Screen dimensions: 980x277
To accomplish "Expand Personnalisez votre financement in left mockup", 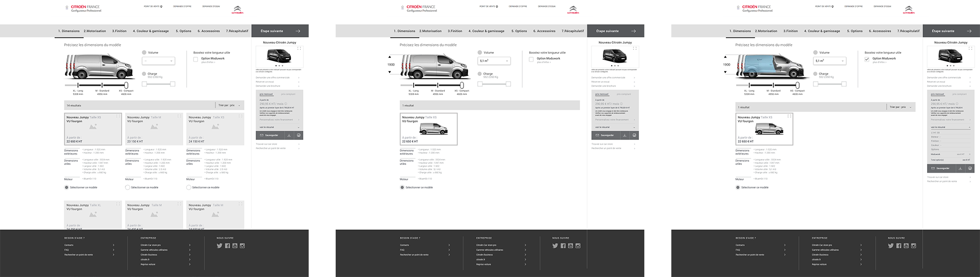I will click(279, 120).
